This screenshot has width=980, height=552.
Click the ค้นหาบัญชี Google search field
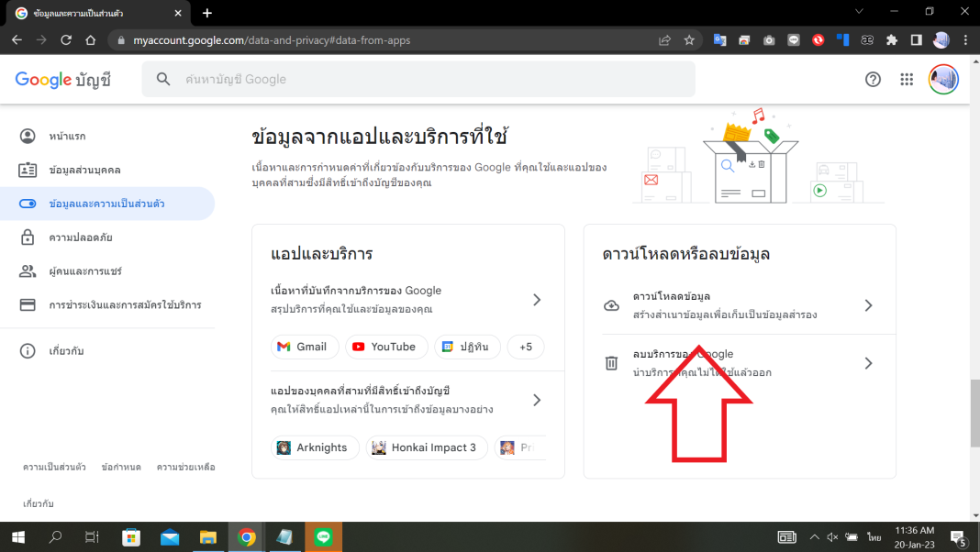(418, 80)
